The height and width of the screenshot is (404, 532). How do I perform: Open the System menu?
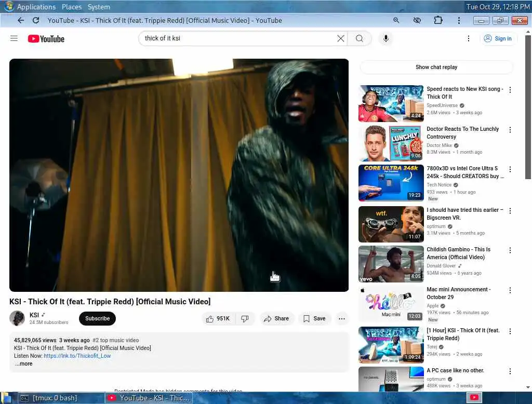[99, 7]
